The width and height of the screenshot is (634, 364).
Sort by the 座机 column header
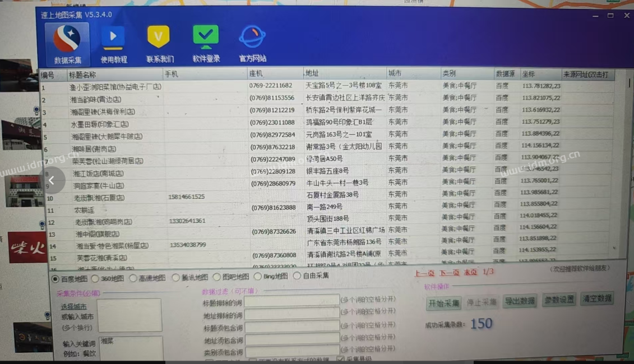(x=276, y=73)
